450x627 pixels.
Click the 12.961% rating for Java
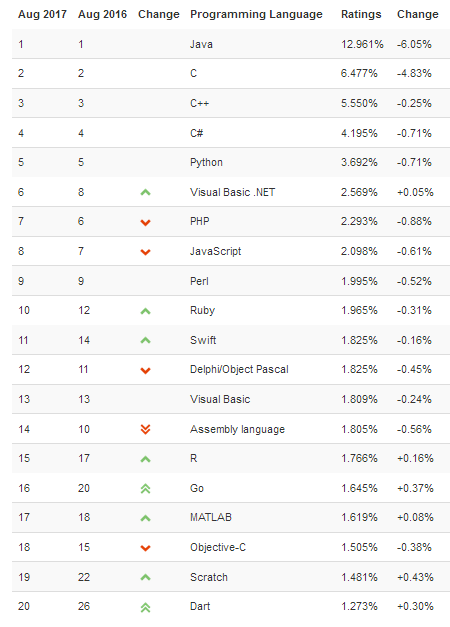pyautogui.click(x=362, y=44)
